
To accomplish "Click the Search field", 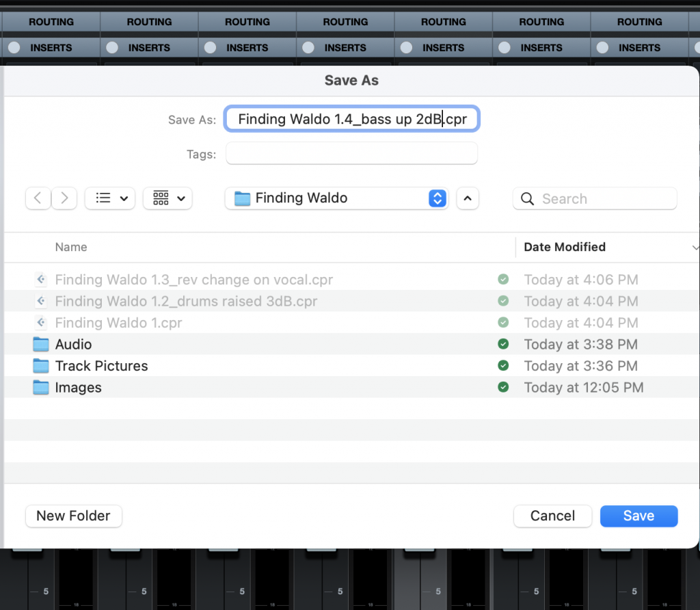I will pos(595,198).
